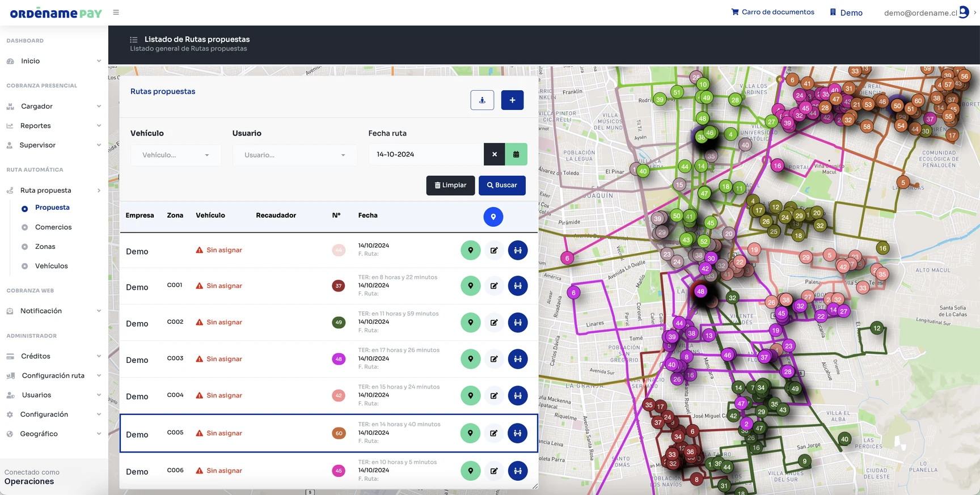The image size is (980, 495).
Task: Click the green badge 49 for C002
Action: pos(339,323)
